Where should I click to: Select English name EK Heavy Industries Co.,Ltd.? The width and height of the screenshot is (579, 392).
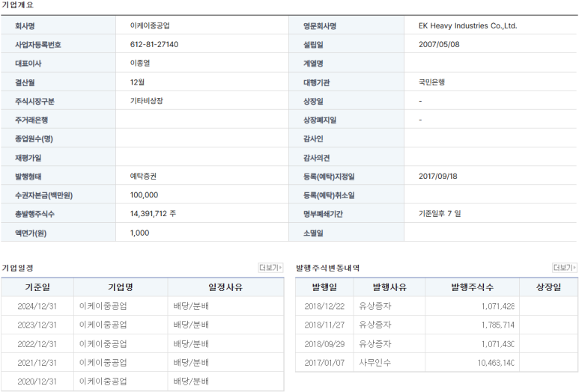coord(467,26)
